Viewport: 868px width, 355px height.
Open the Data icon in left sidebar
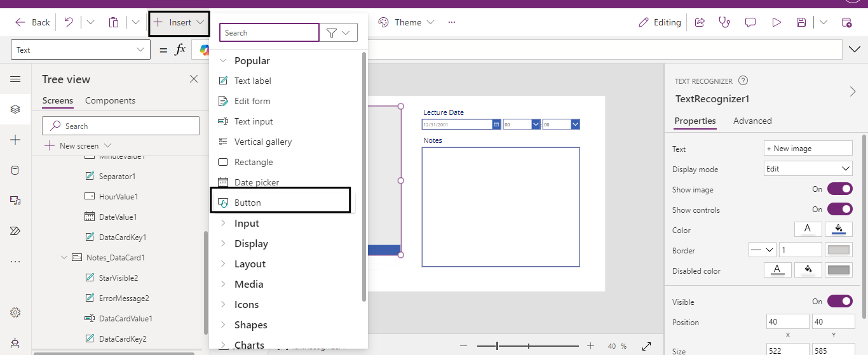(15, 170)
